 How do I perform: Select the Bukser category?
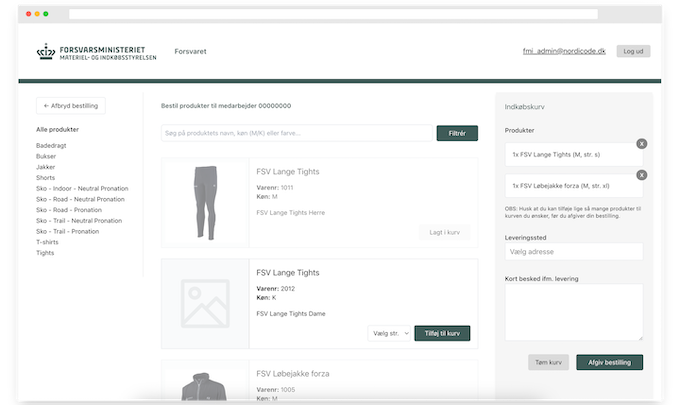click(x=46, y=157)
